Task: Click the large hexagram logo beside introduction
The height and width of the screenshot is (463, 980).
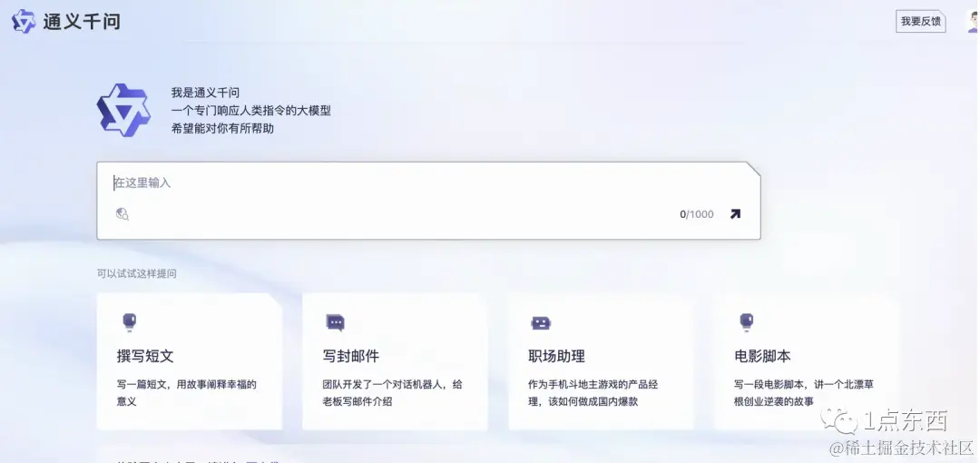Action: (123, 110)
